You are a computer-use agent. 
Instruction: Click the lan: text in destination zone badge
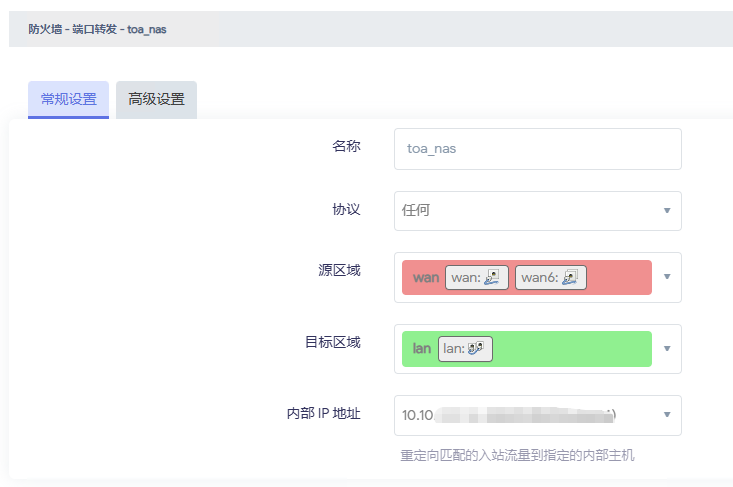[x=455, y=349]
